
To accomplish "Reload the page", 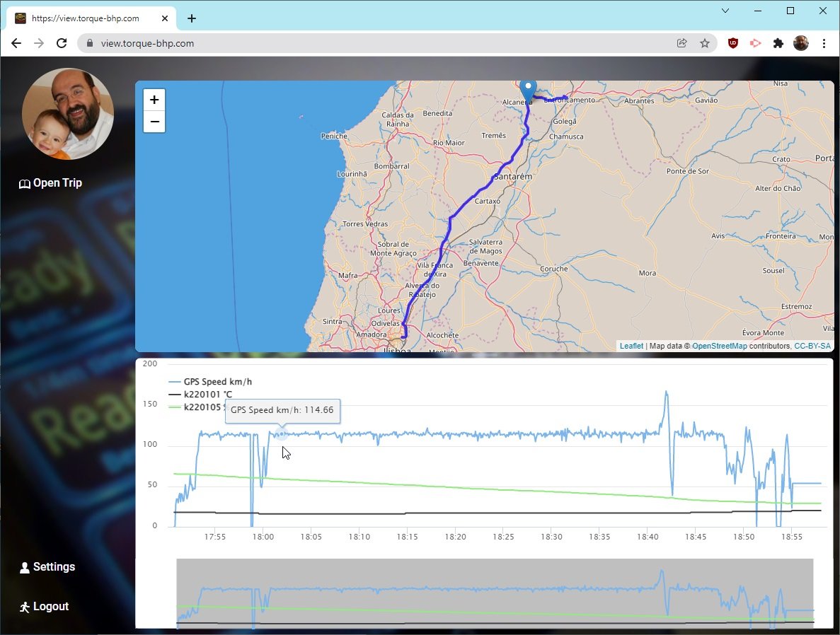I will (x=62, y=43).
